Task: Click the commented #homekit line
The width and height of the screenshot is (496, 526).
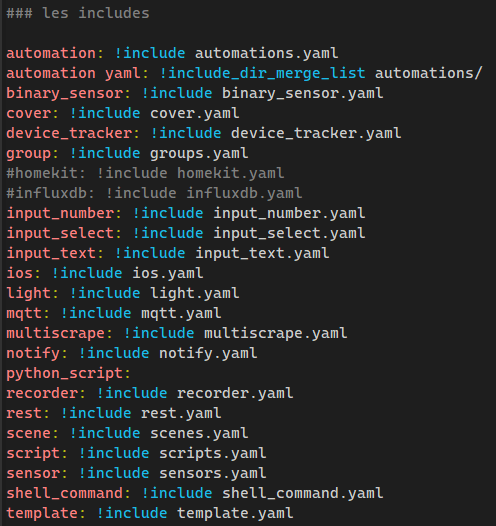Action: [145, 173]
